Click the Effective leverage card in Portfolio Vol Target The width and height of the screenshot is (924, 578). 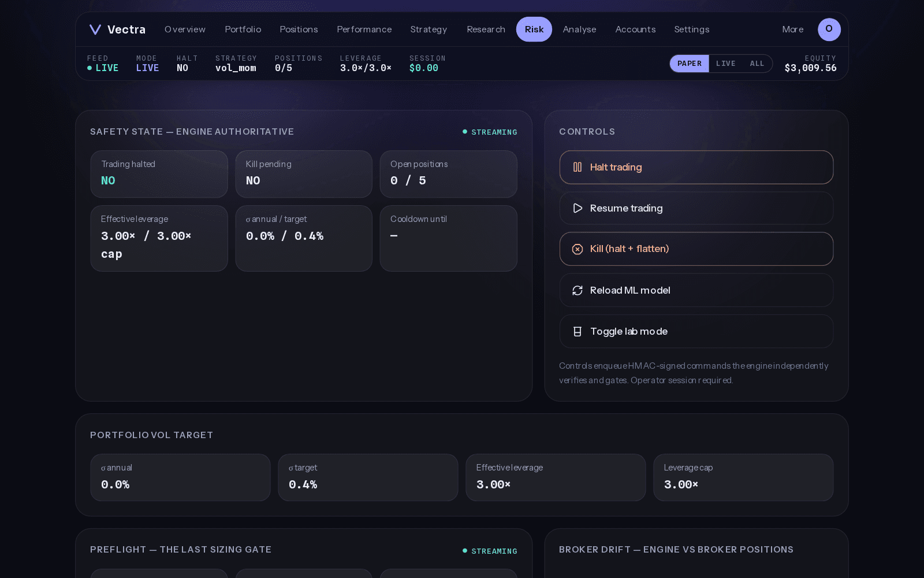point(556,477)
